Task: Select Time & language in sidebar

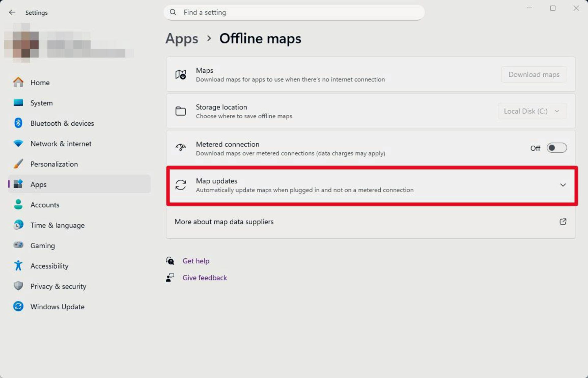Action: pyautogui.click(x=57, y=225)
